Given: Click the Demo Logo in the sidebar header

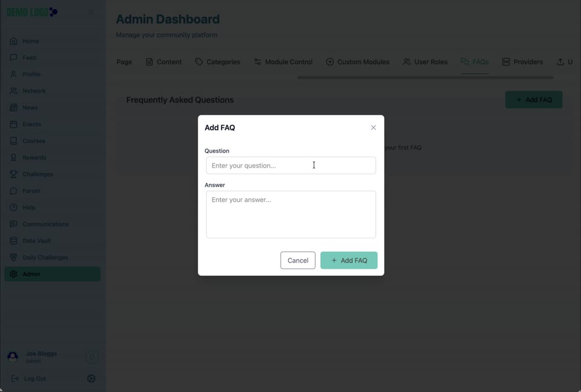Looking at the screenshot, I should 32,12.
